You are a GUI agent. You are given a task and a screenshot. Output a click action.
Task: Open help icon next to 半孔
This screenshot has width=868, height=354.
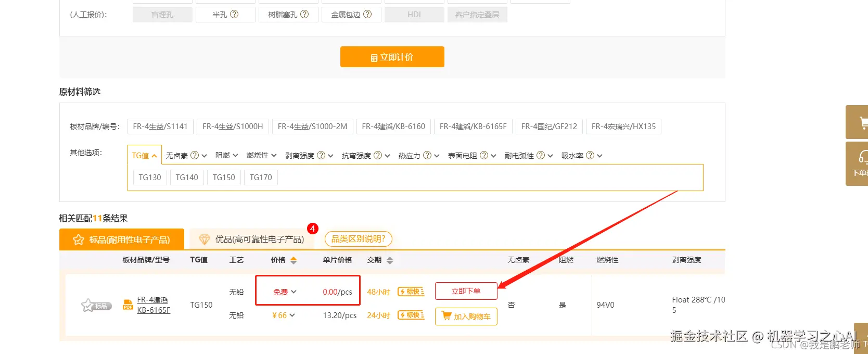pyautogui.click(x=234, y=15)
